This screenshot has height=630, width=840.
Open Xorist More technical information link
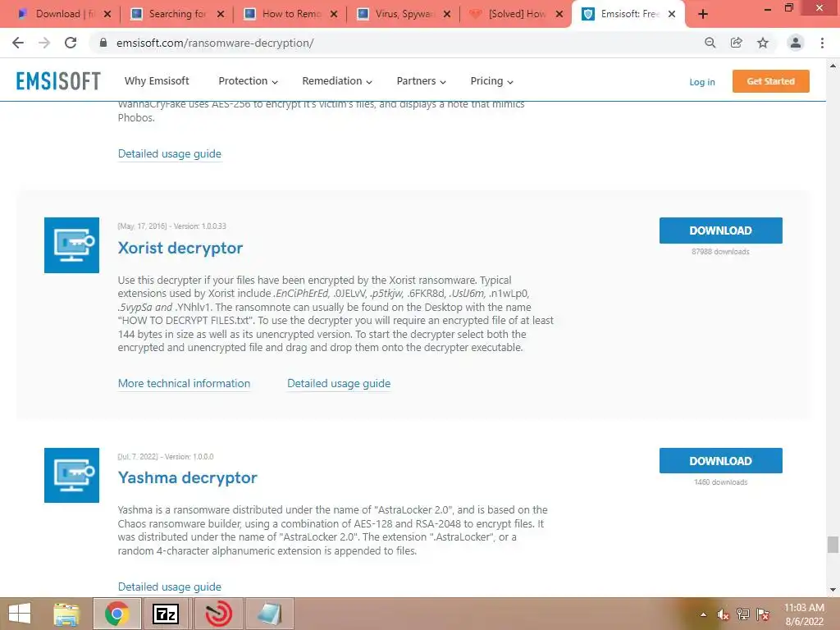pyautogui.click(x=184, y=384)
